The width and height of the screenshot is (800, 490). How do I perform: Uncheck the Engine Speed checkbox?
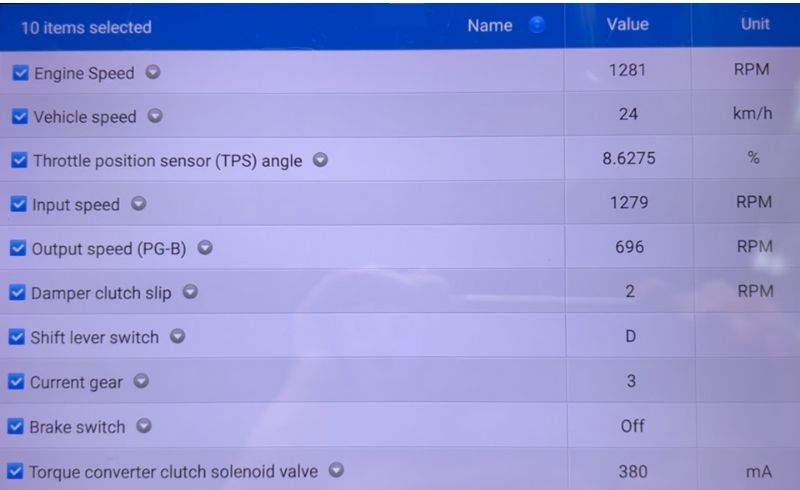pyautogui.click(x=21, y=73)
